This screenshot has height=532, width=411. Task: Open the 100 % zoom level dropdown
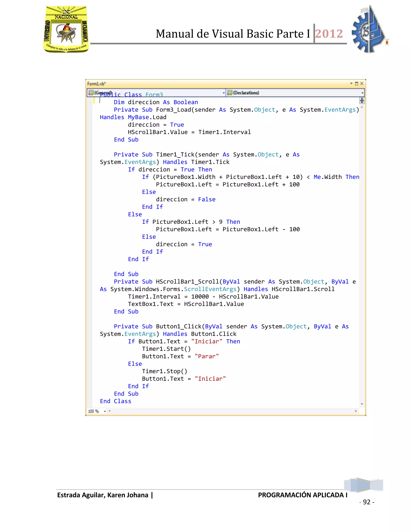105,411
